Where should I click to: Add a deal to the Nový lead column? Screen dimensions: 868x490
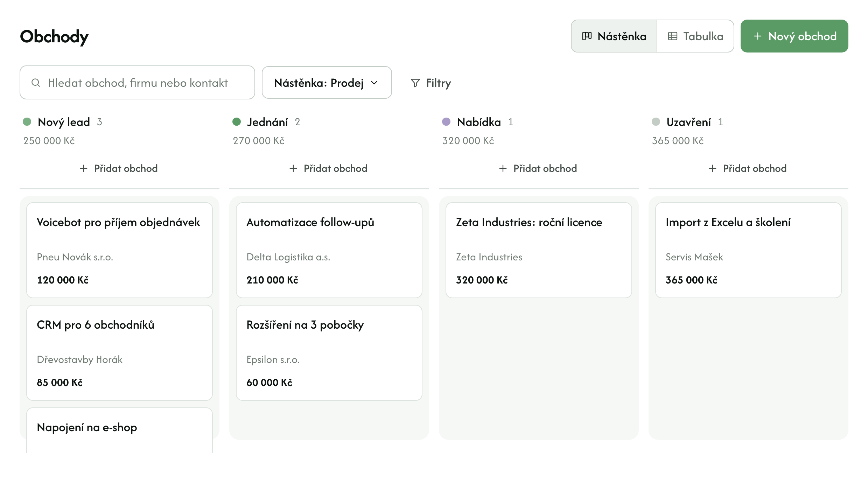click(x=119, y=168)
